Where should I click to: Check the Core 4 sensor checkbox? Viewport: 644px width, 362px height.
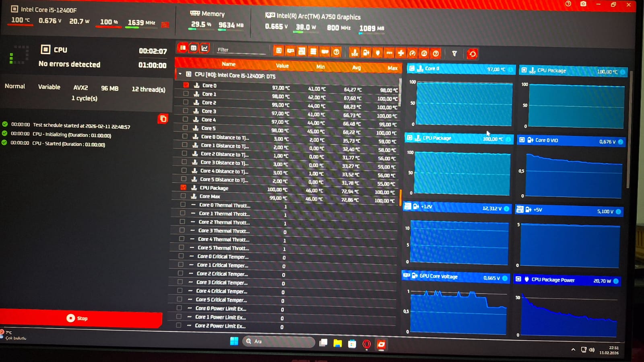coord(185,119)
